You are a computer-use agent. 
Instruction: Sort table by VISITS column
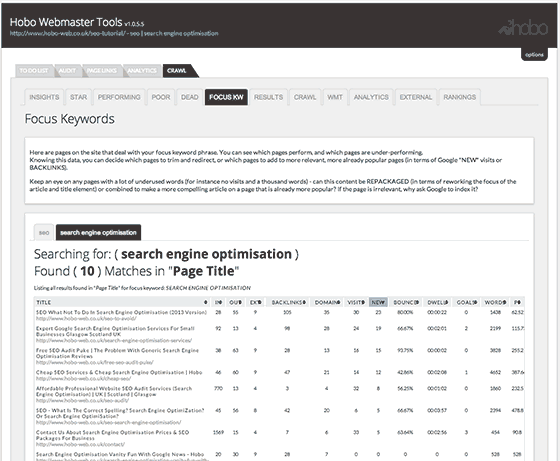pyautogui.click(x=356, y=302)
